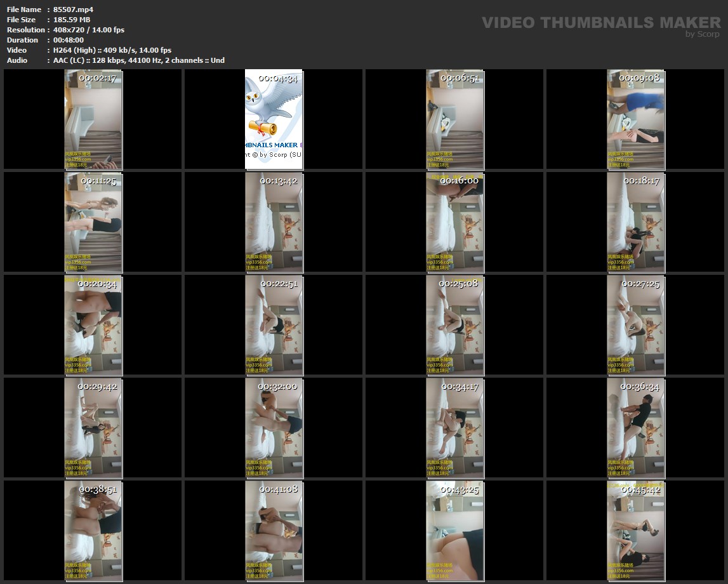This screenshot has height=584, width=728.
Task: Click the thumbnail stamped 00:09:08
Action: 635,119
